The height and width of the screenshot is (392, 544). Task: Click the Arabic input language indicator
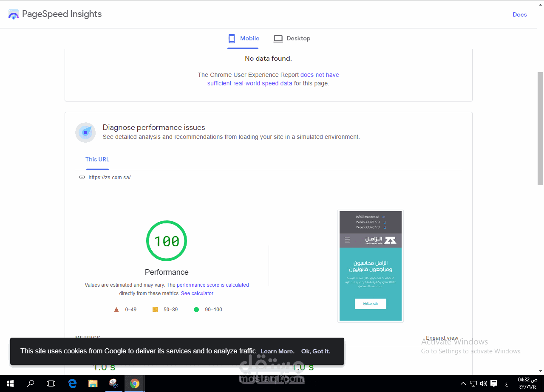(506, 384)
